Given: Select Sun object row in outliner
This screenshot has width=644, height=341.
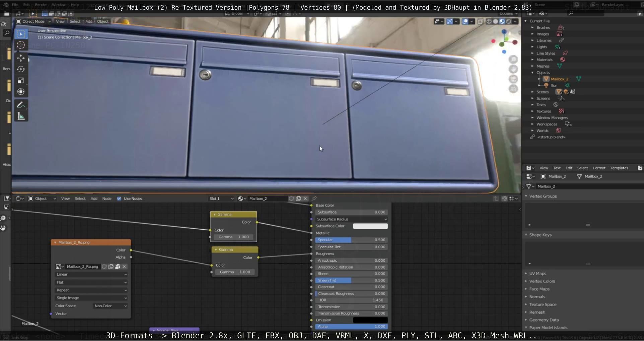Looking at the screenshot, I should click(554, 85).
